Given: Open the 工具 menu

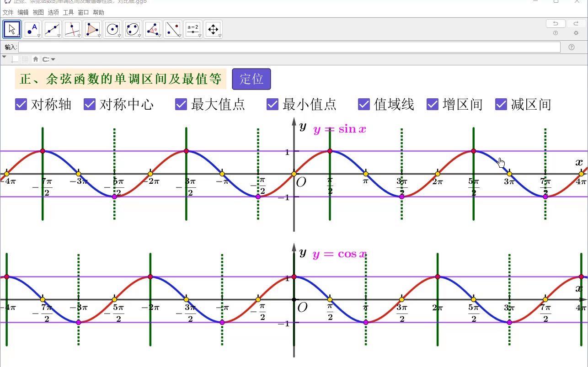Looking at the screenshot, I should click(68, 12).
